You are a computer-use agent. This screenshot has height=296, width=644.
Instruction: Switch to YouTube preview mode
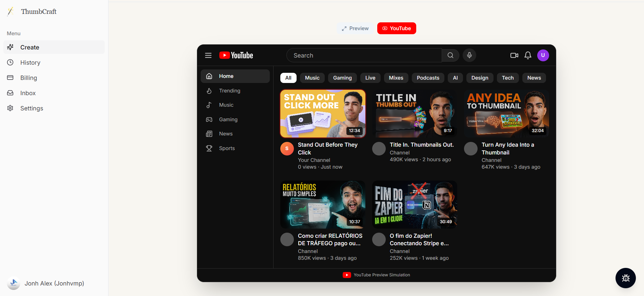[397, 28]
